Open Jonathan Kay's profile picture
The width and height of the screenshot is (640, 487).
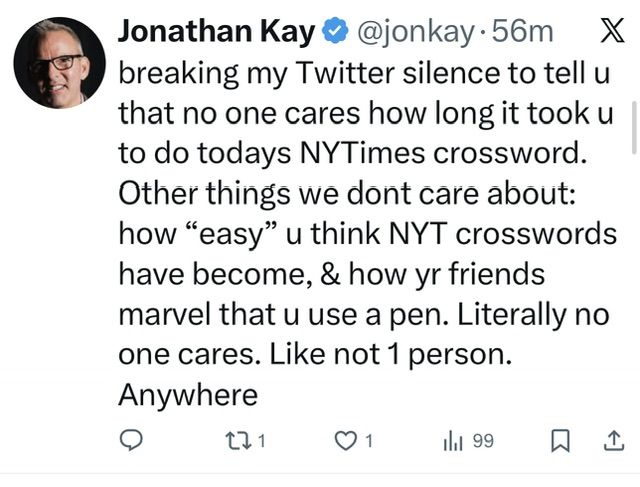[59, 62]
